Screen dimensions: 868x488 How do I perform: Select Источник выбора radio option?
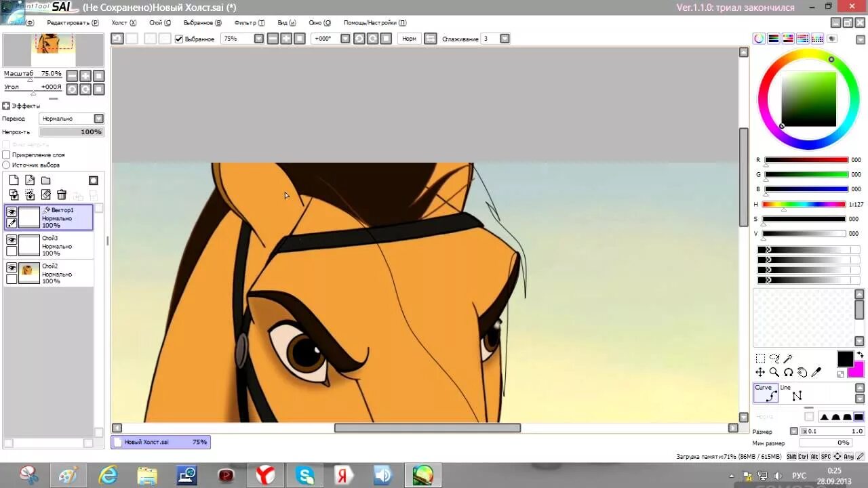pyautogui.click(x=6, y=165)
